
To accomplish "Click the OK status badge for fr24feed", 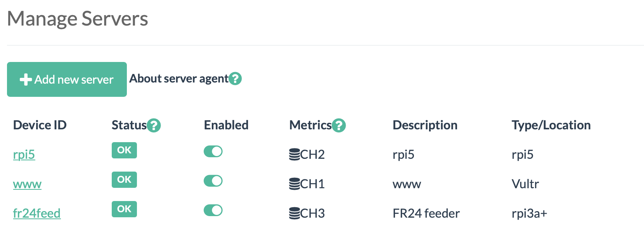I will [x=124, y=209].
